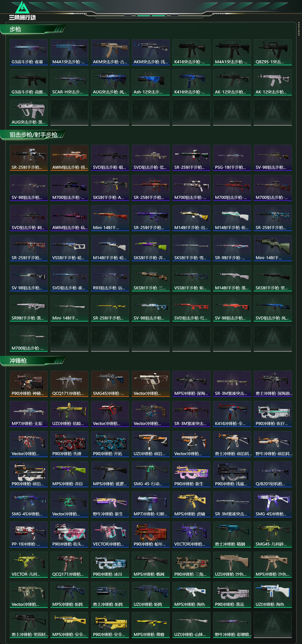This screenshot has height=644, width=302.
Task: Click the dotted scrollbar handle at top right
Action: tap(299, 29)
